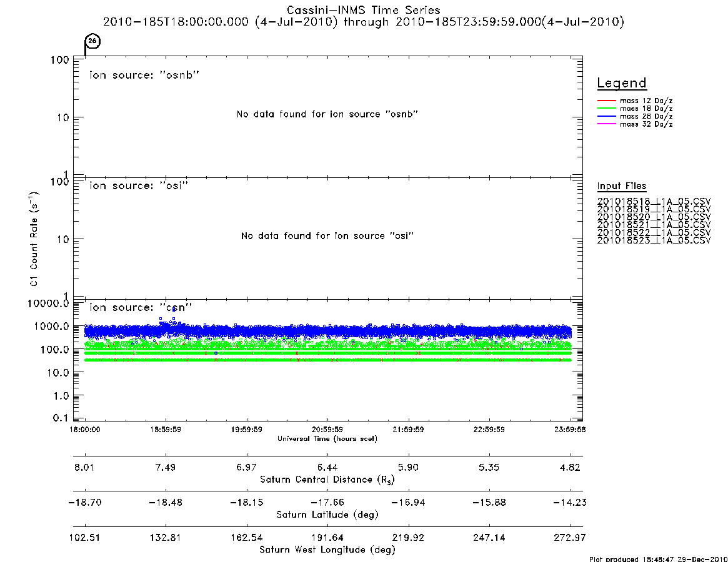Screen dimensions: 728x562
Task: Select the 'Legend' heading
Action: [622, 83]
